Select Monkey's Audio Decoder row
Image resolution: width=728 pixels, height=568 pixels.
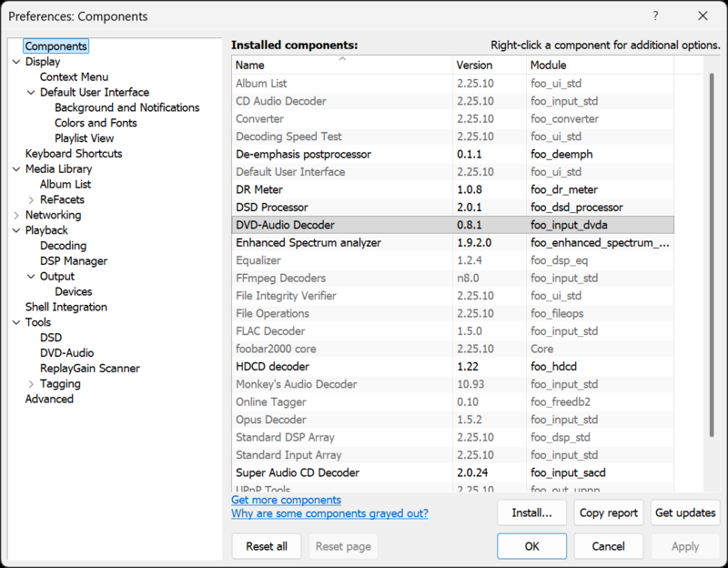452,384
